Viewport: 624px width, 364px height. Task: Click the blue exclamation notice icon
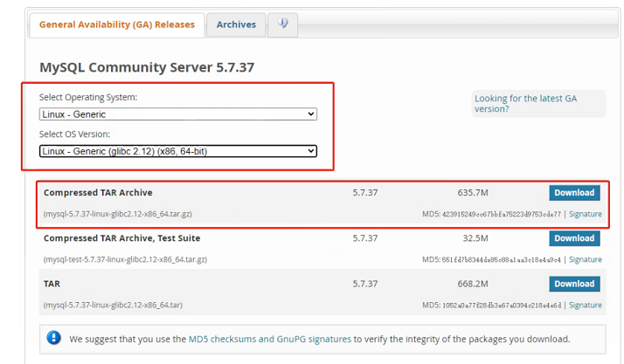(x=53, y=338)
